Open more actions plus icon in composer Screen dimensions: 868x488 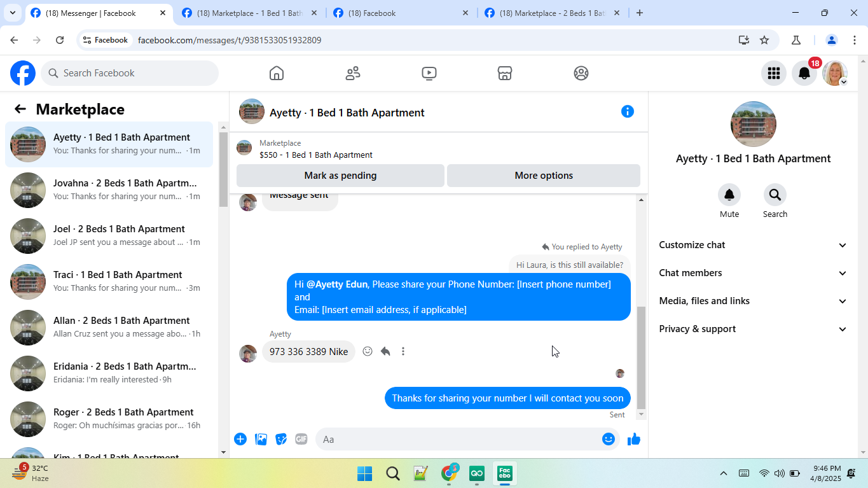coord(240,439)
